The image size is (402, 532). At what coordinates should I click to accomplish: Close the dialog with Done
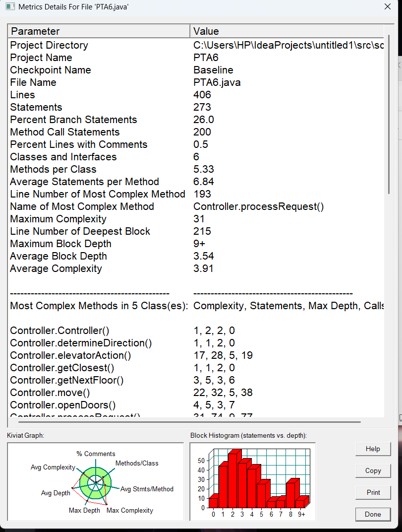coord(373,514)
